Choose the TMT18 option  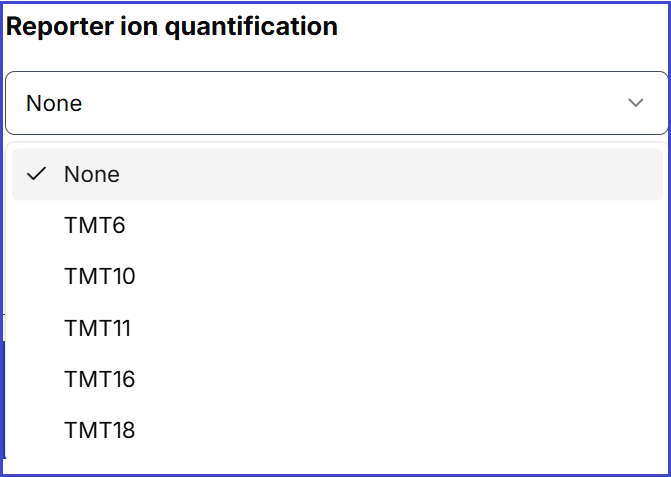coord(100,431)
